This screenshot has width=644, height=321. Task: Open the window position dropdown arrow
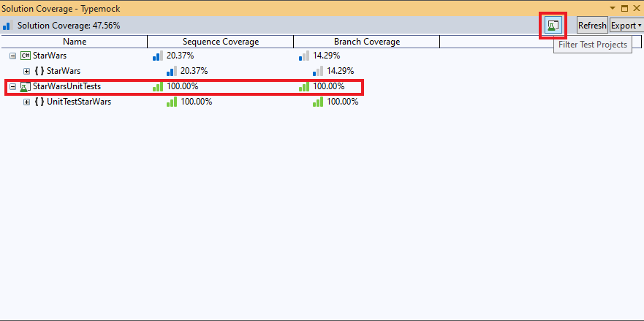(614, 8)
